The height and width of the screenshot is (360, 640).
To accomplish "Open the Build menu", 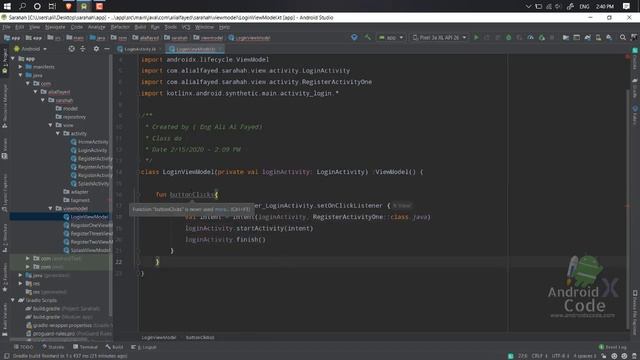I will click(140, 27).
